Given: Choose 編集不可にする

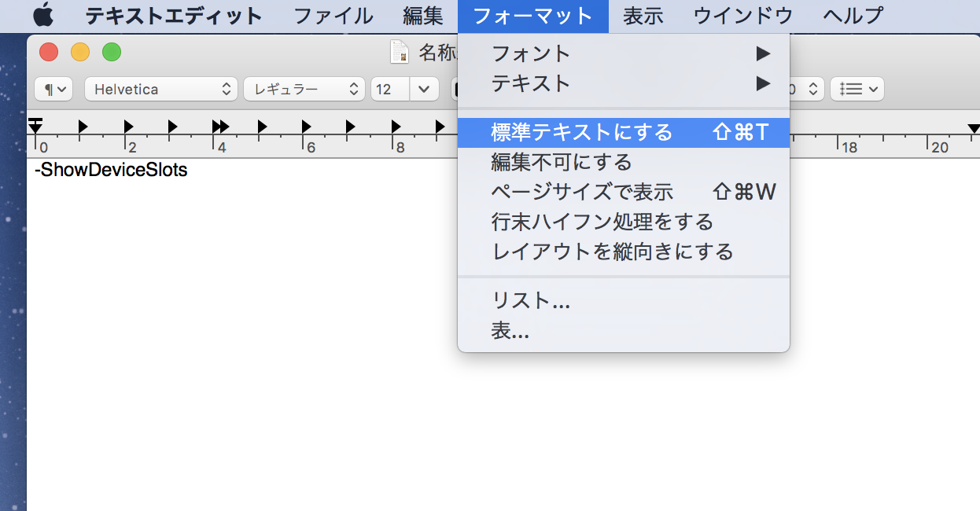Looking at the screenshot, I should click(x=624, y=162).
